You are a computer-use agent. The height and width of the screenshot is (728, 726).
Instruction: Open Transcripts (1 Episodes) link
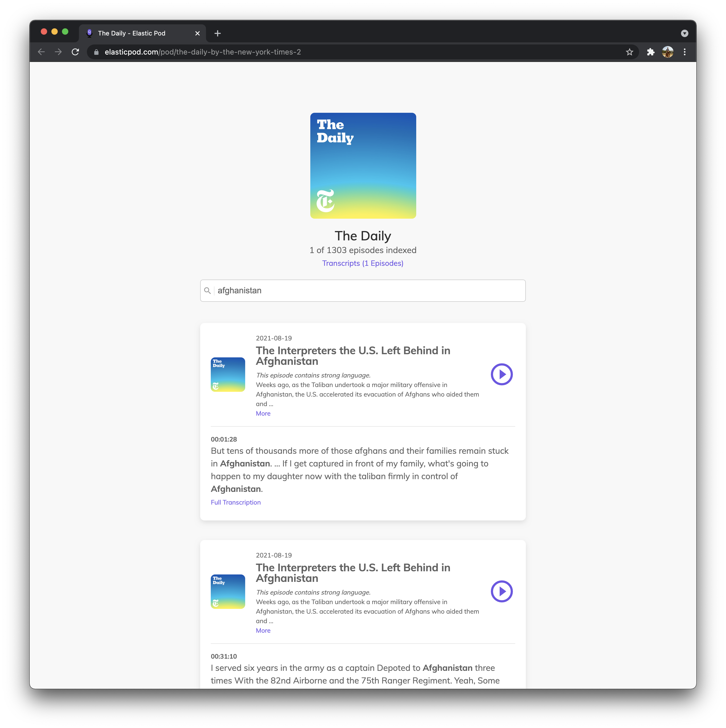pos(363,263)
